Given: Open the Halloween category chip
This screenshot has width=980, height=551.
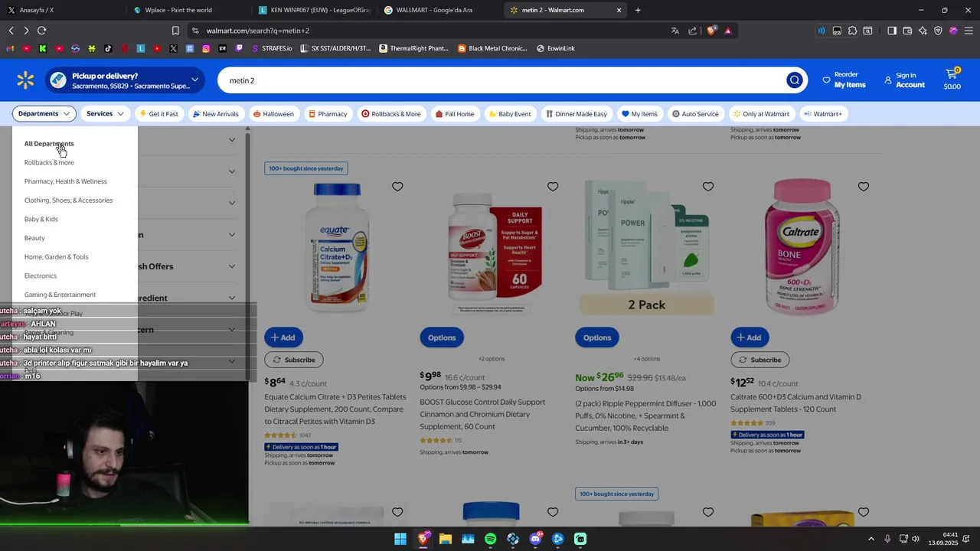Looking at the screenshot, I should coord(273,114).
